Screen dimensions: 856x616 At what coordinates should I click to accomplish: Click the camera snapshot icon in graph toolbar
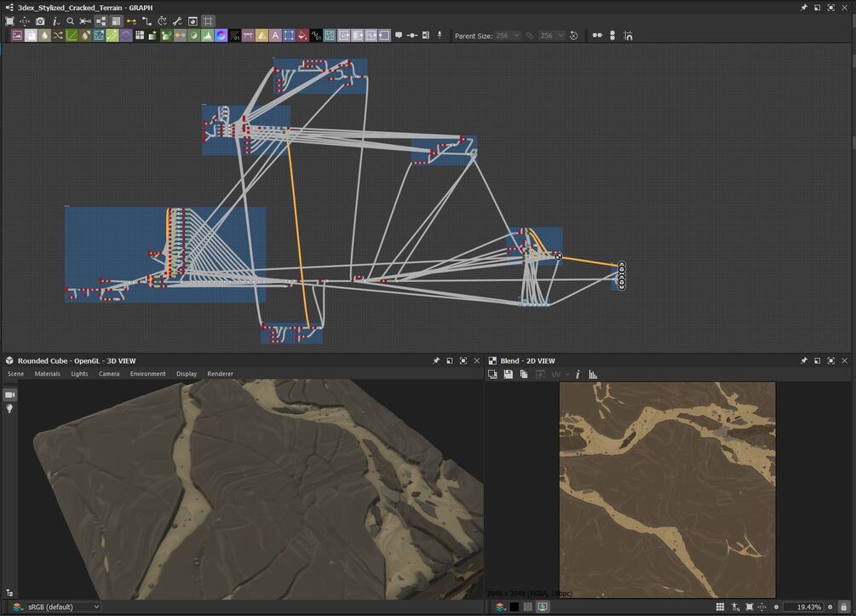tap(40, 21)
